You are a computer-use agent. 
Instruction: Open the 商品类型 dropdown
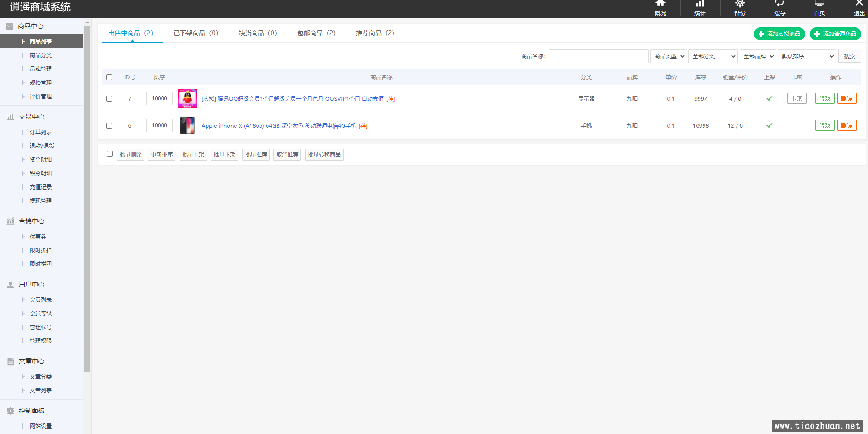pos(669,56)
